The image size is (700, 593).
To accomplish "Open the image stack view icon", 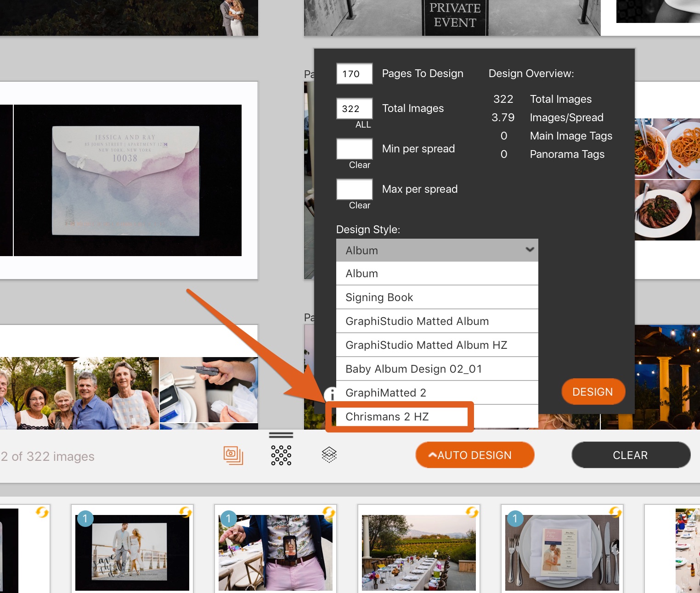I will 233,455.
